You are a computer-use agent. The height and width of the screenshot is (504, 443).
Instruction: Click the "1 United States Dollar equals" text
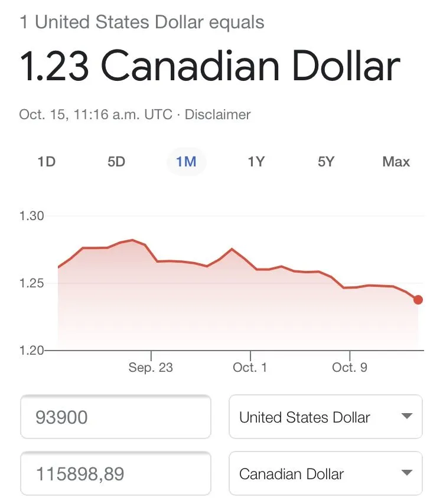pos(142,23)
